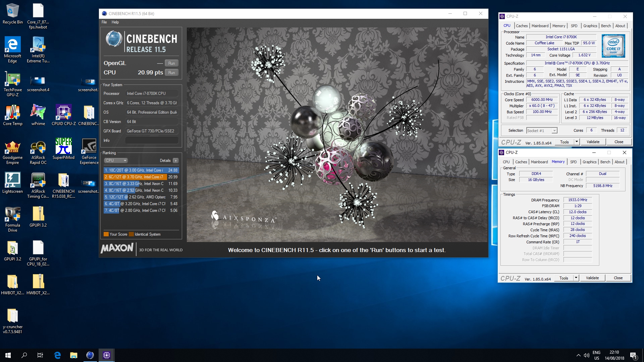Screen dimensions: 644x362
Task: Open the About tab in top CPU-Z
Action: [620, 26]
